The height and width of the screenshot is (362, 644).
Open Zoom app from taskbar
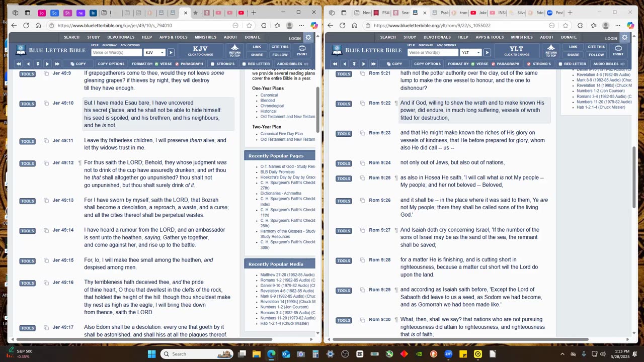click(448, 354)
